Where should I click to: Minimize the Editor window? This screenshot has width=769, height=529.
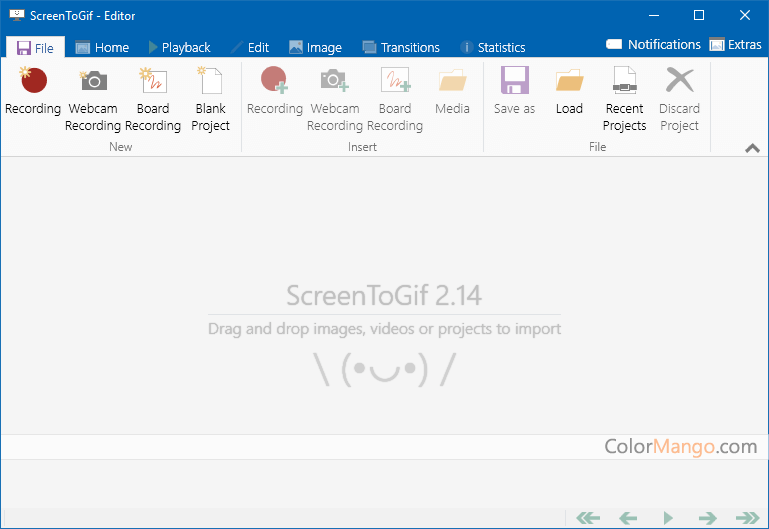[x=654, y=15]
